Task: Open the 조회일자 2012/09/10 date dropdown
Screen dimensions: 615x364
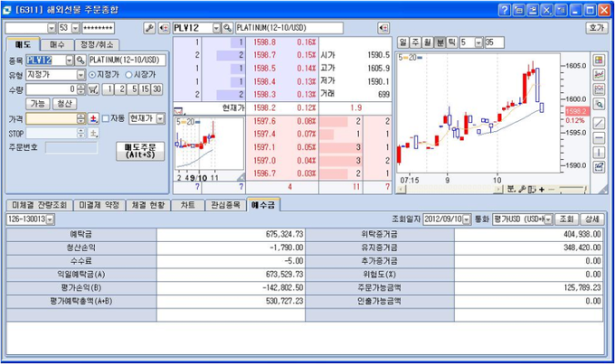Action: [467, 219]
